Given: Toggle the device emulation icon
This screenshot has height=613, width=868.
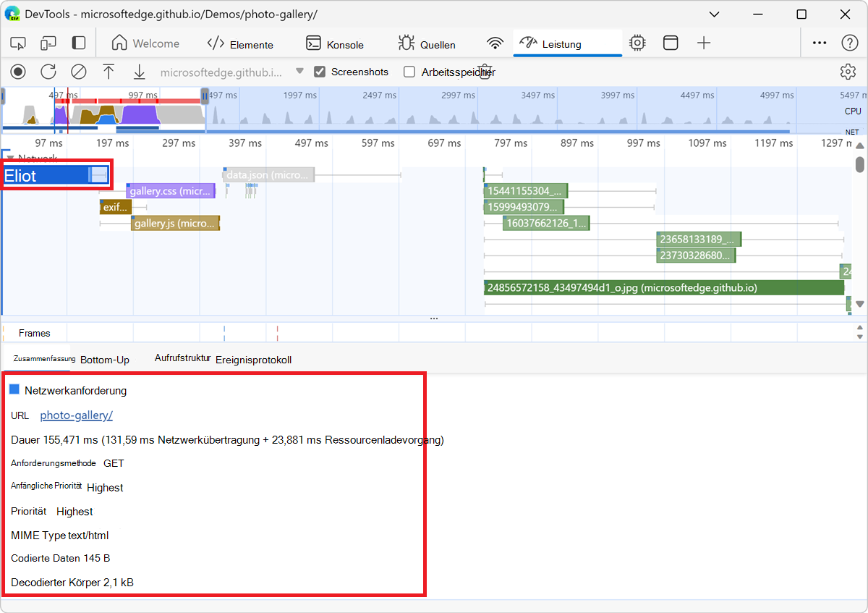Looking at the screenshot, I should 48,43.
